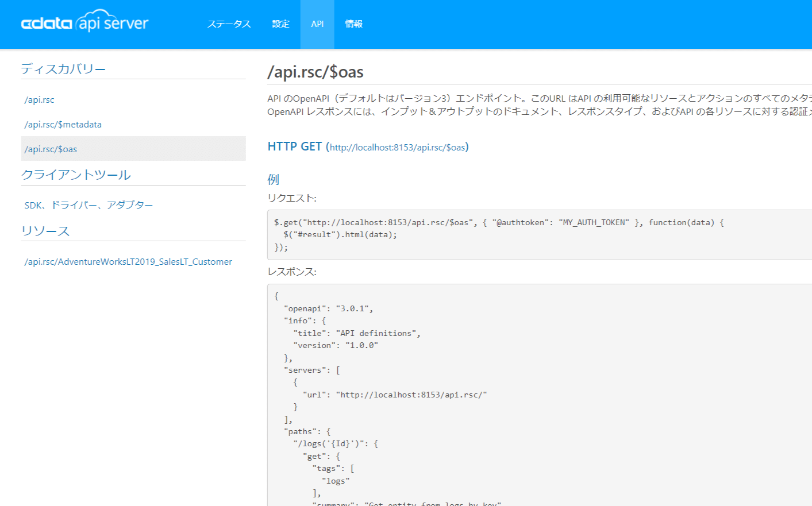Open SDK、ドライバー、アダプター link

[x=88, y=205]
